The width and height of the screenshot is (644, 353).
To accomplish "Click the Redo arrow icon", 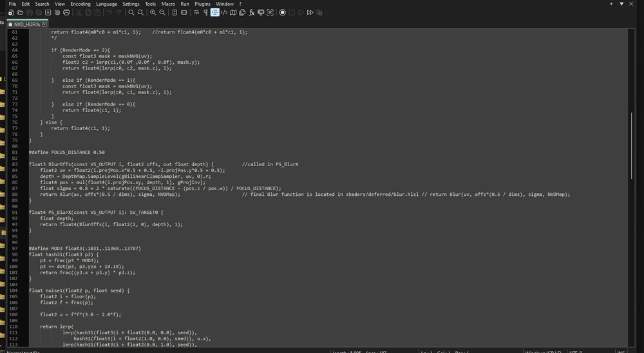I will 119,13.
